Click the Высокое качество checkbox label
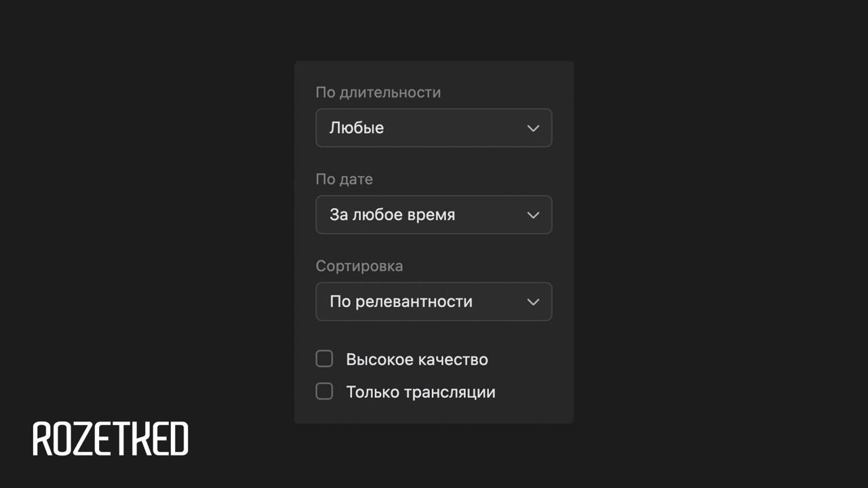868x488 pixels. pyautogui.click(x=416, y=359)
